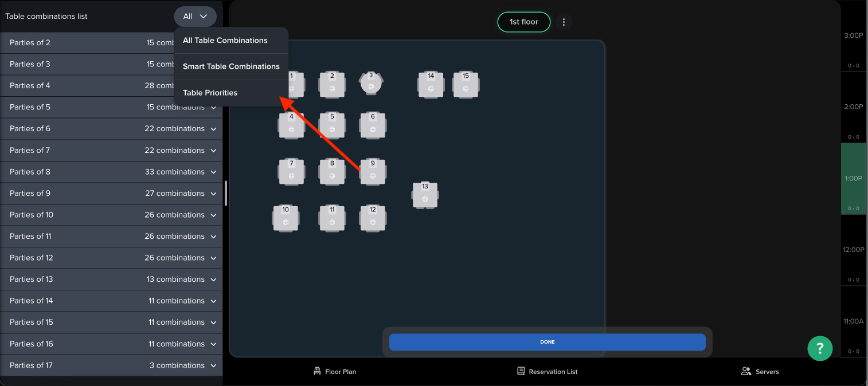Choose Table Priorities from dropdown menu
Screen dimensions: 868x386
(210, 93)
